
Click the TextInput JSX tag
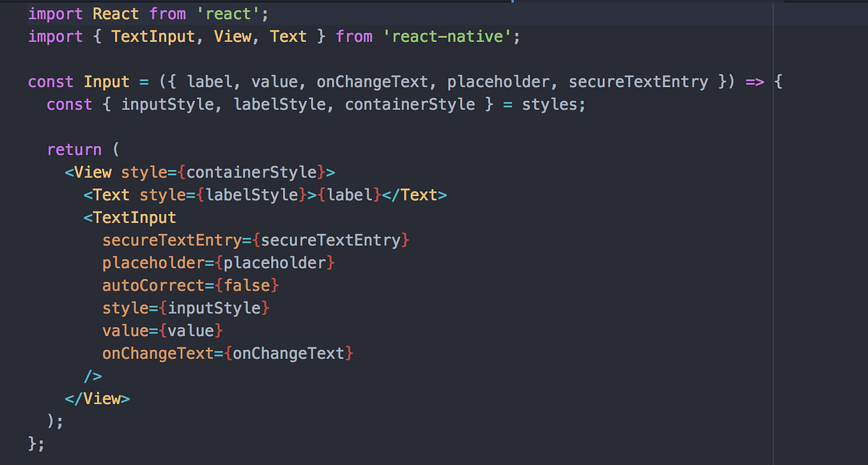pyautogui.click(x=134, y=217)
